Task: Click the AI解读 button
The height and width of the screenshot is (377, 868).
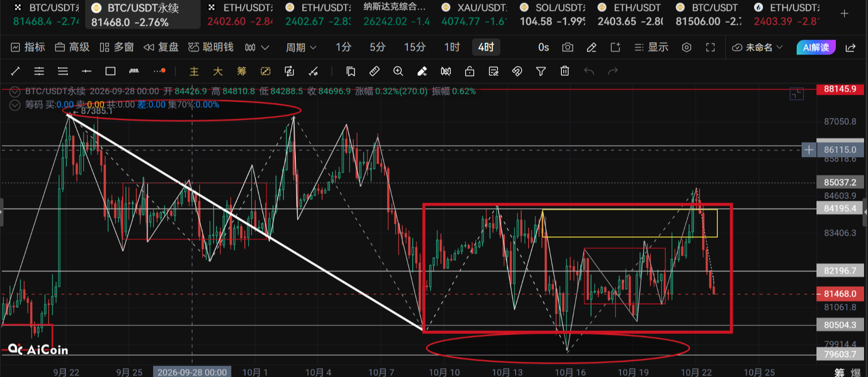Action: (816, 47)
